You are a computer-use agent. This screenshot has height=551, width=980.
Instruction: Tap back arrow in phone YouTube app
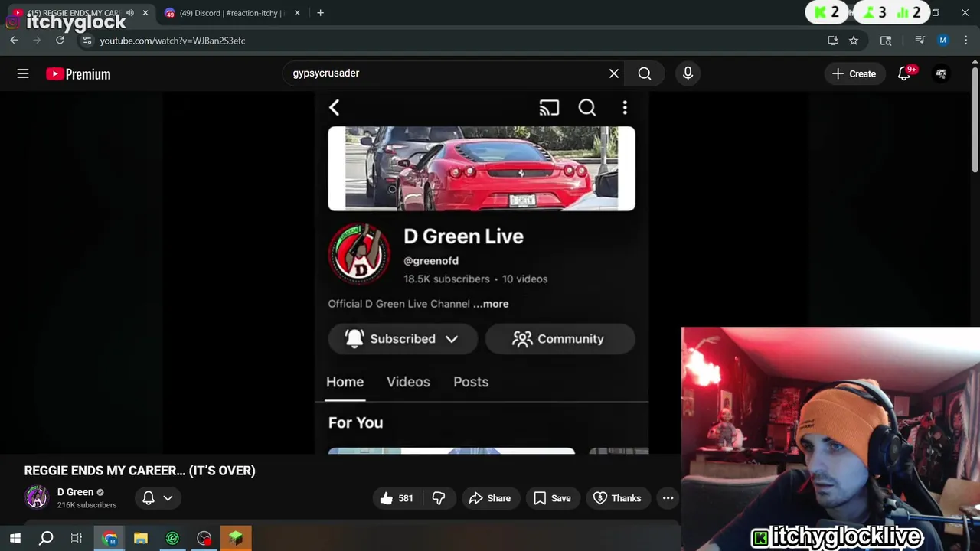point(334,108)
